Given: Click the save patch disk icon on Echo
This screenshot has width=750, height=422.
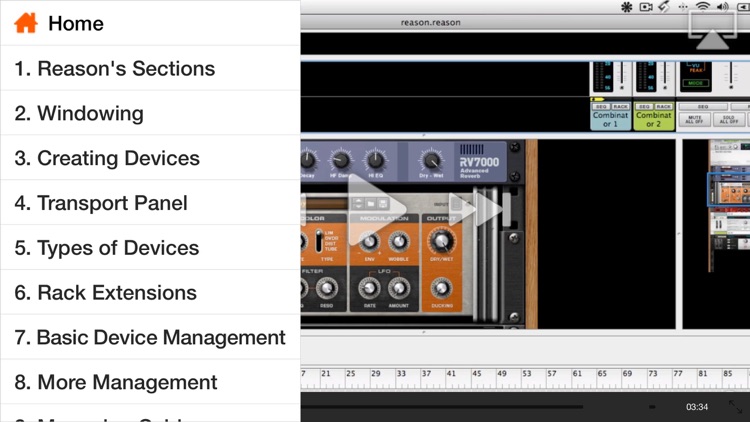Looking at the screenshot, I should [383, 204].
